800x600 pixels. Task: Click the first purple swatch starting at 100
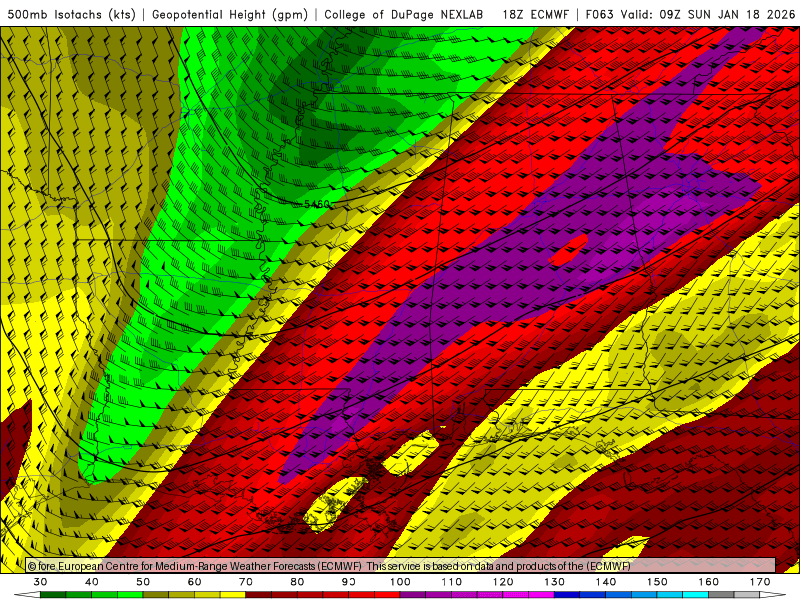413,595
